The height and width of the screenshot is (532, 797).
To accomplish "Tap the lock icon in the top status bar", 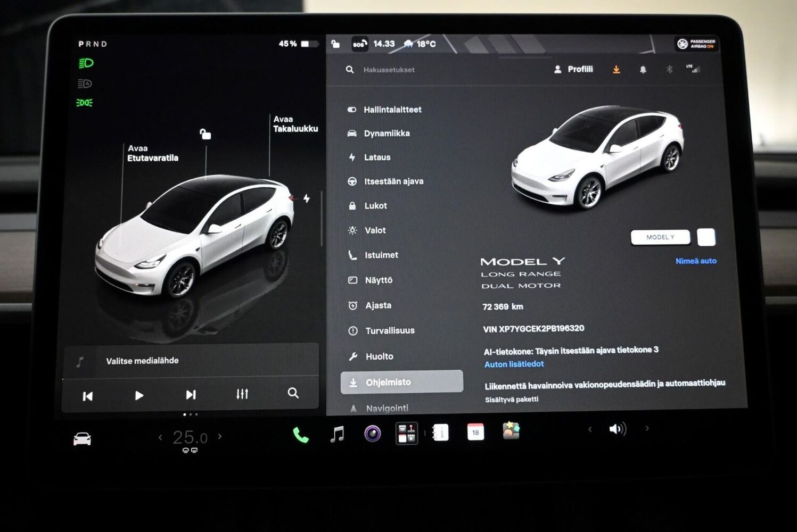I will (335, 44).
